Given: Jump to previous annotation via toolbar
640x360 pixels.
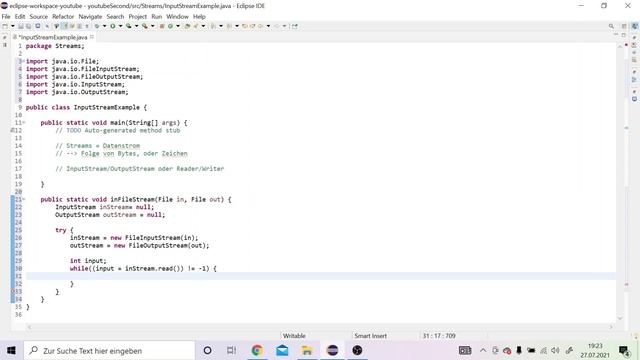Looking at the screenshot, I should pos(229,26).
